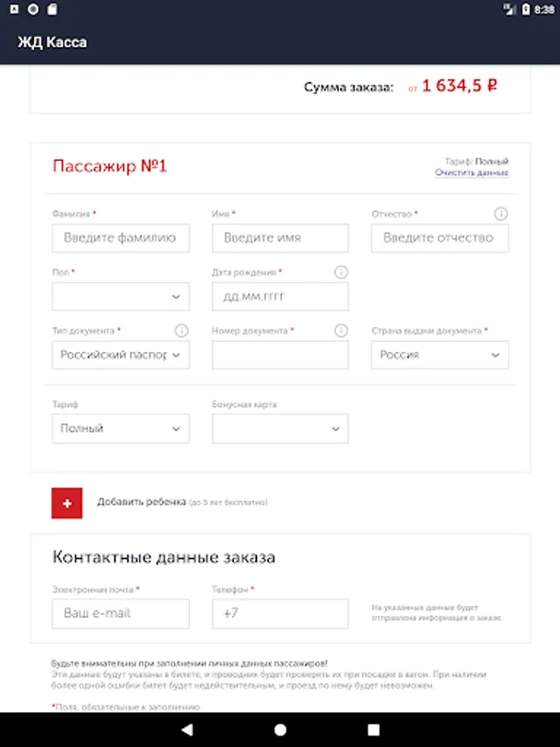Click Добавить ребенка text label
Viewport: 560px width, 747px height.
[141, 501]
